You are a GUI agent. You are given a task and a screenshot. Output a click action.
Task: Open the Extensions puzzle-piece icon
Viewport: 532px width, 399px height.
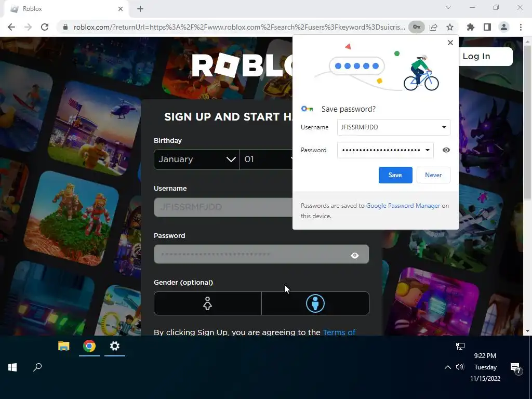pyautogui.click(x=471, y=27)
